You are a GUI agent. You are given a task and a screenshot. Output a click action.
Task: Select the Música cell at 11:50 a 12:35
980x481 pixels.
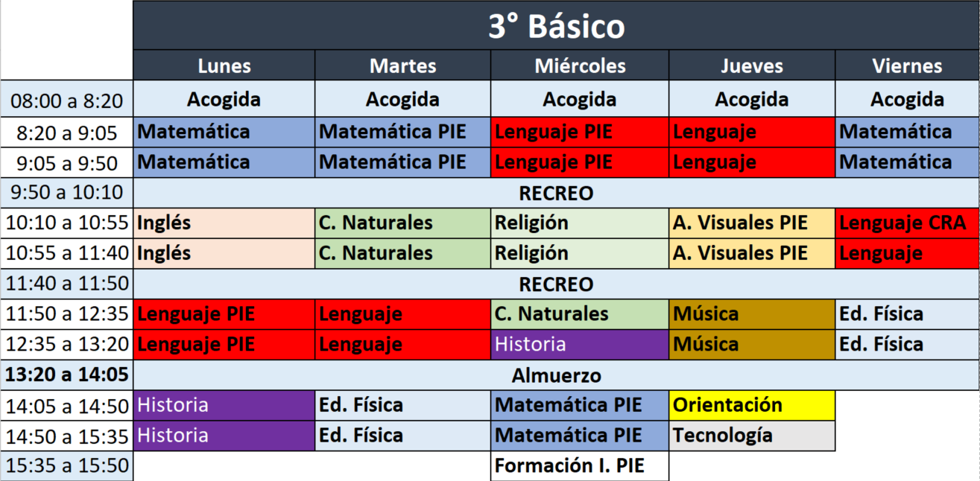tap(752, 314)
